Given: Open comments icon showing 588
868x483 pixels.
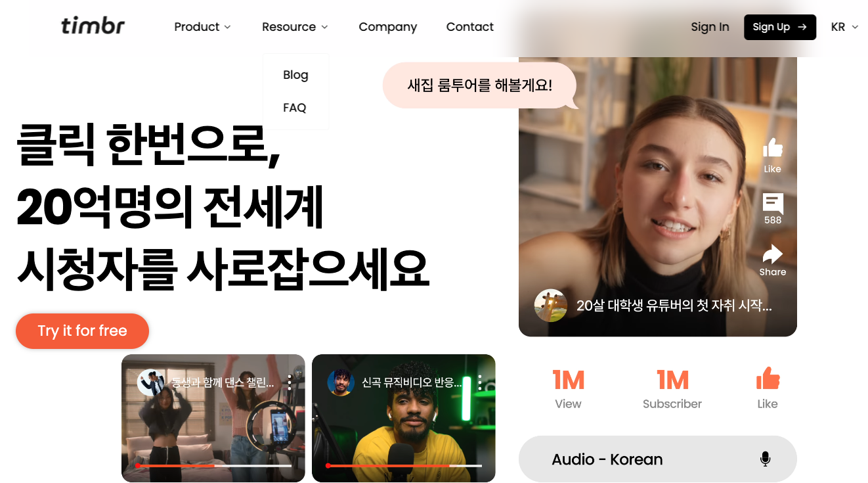Looking at the screenshot, I should click(773, 204).
